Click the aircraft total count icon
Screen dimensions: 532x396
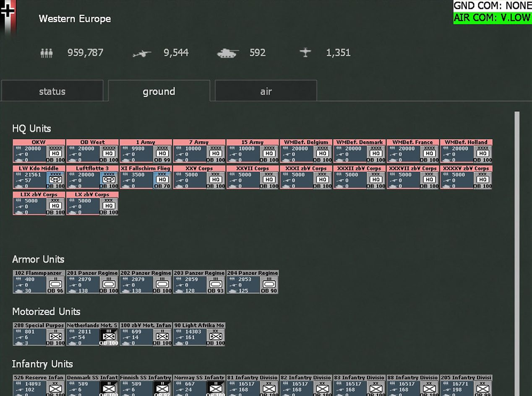point(305,53)
